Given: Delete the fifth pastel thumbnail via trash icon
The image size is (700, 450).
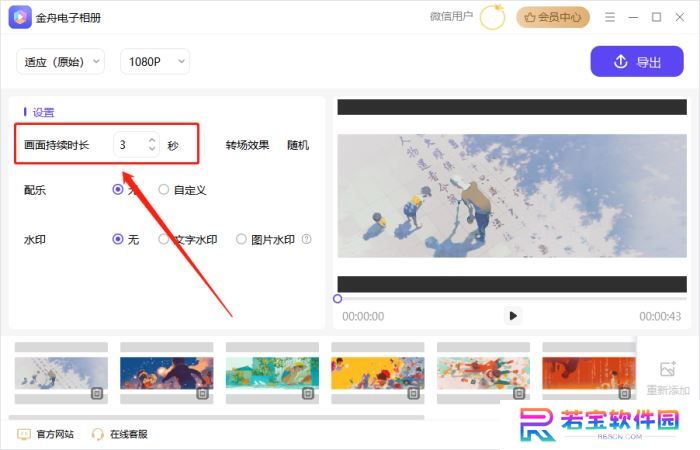Looking at the screenshot, I should pyautogui.click(x=519, y=393).
